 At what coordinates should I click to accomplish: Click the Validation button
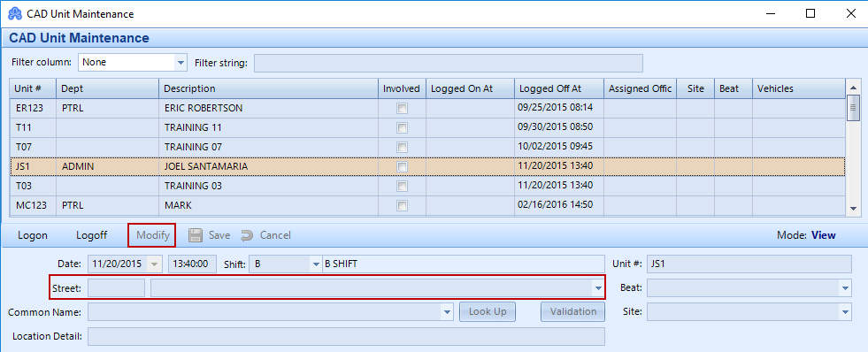click(x=573, y=311)
